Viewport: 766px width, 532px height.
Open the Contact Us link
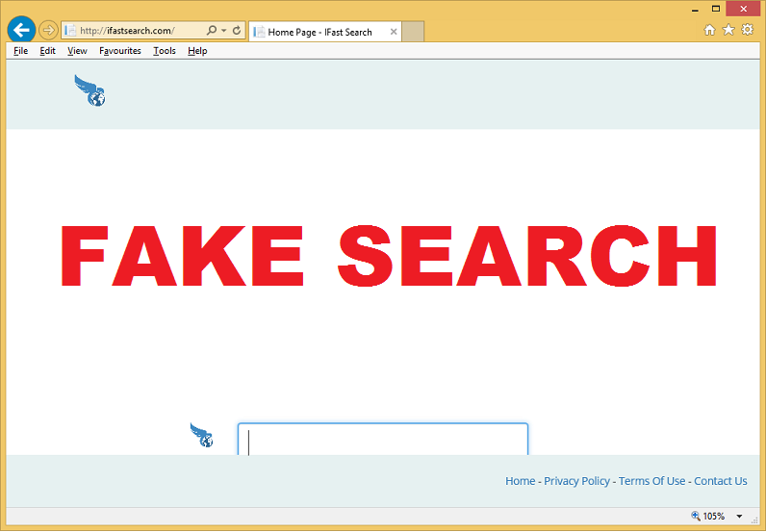[x=721, y=481]
